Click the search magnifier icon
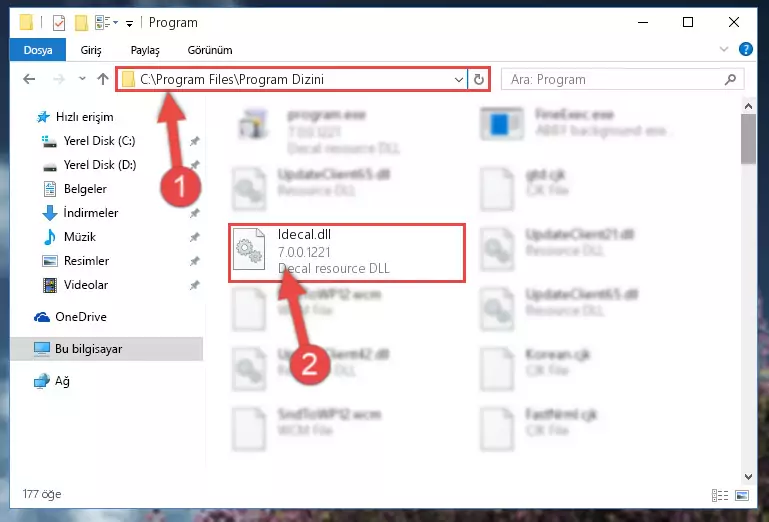The width and height of the screenshot is (769, 522). point(730,79)
